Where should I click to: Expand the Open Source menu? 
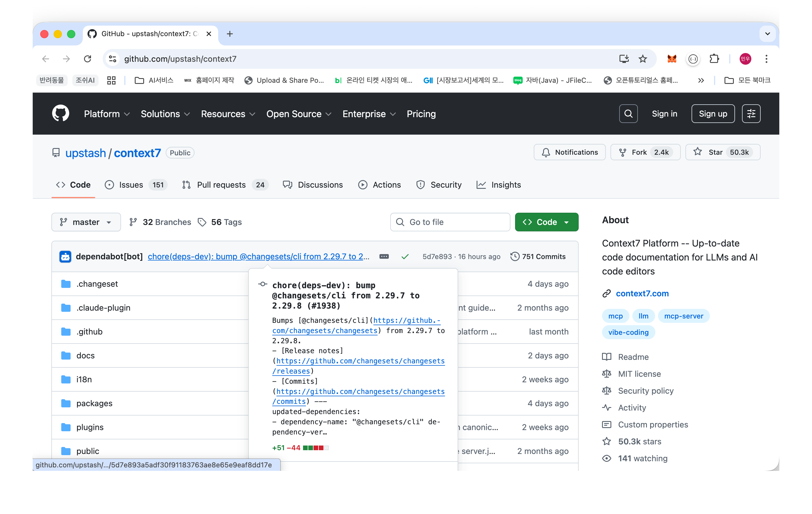299,114
